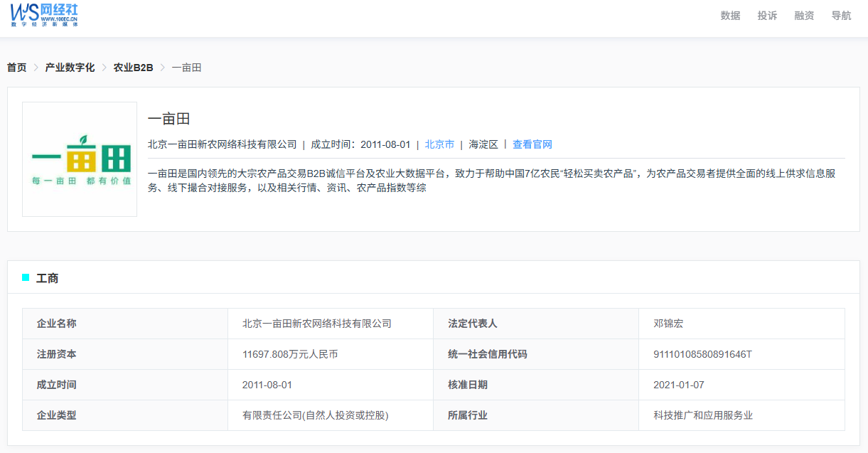Select the 有限责任公司 enterprise type value
Screen dimensions: 868x453
tap(316, 415)
